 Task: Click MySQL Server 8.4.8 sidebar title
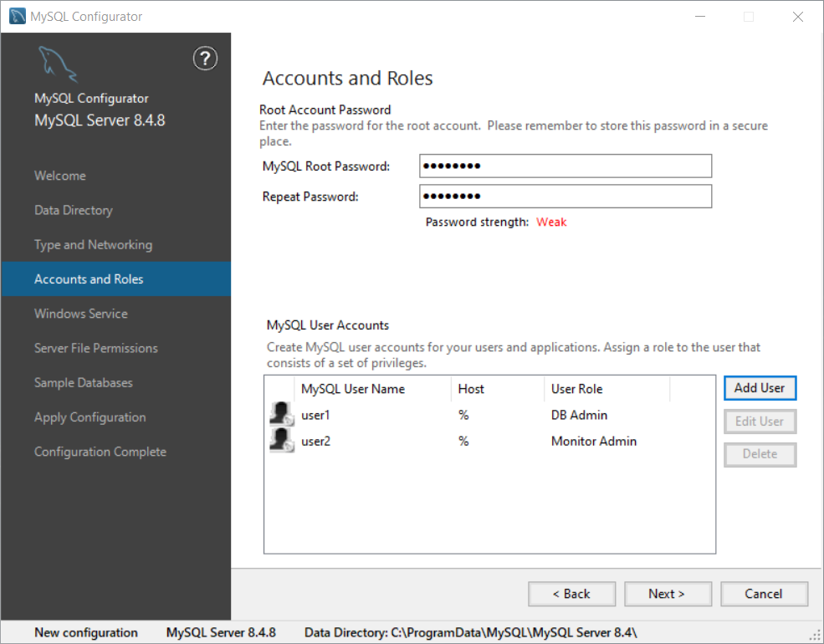[x=100, y=120]
